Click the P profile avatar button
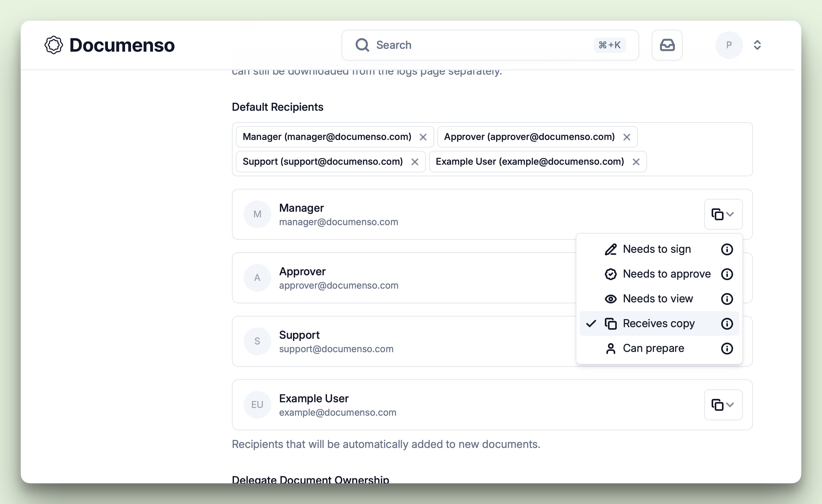 click(729, 45)
